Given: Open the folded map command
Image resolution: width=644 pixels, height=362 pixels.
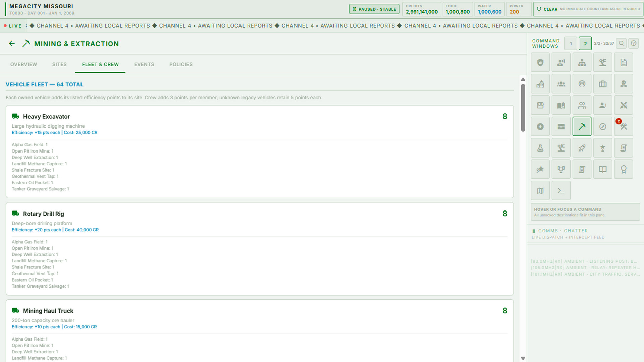Looking at the screenshot, I should (540, 191).
